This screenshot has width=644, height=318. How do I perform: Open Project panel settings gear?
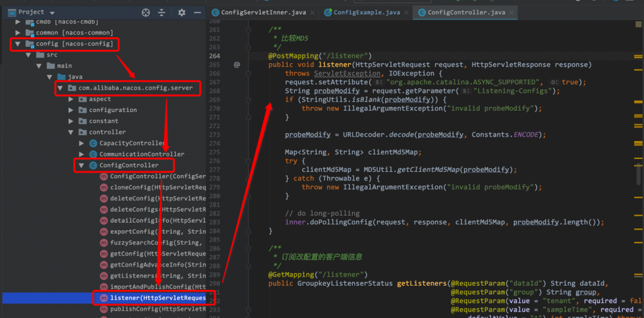[182, 12]
